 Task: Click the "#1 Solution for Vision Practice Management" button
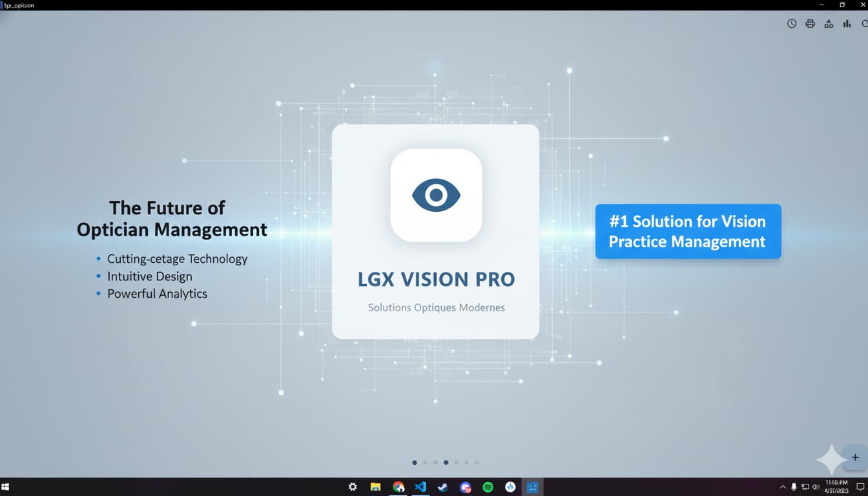(x=688, y=231)
